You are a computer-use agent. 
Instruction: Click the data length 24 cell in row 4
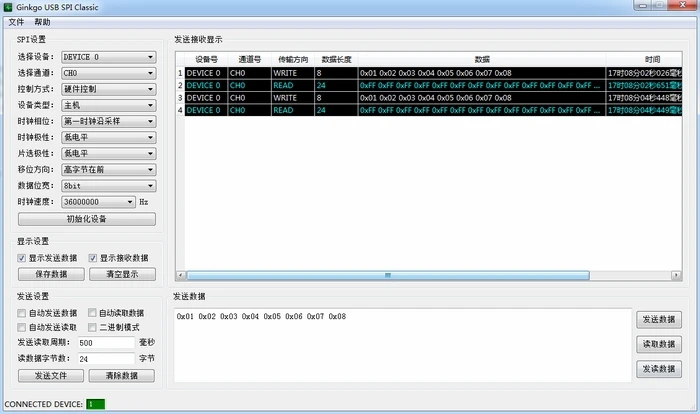tap(336, 110)
